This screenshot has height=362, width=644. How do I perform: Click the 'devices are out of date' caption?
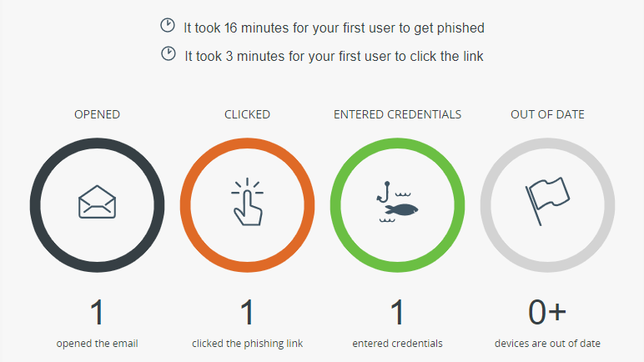point(547,343)
